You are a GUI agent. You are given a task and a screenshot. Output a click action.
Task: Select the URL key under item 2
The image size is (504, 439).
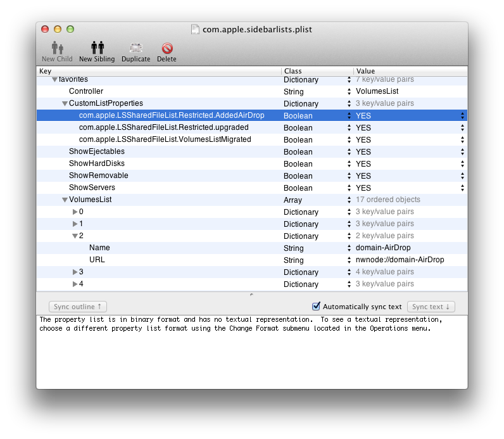tap(97, 260)
